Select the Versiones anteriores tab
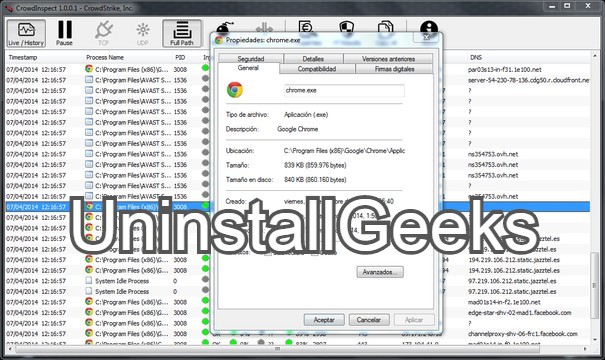This screenshot has height=360, width=605. click(388, 59)
